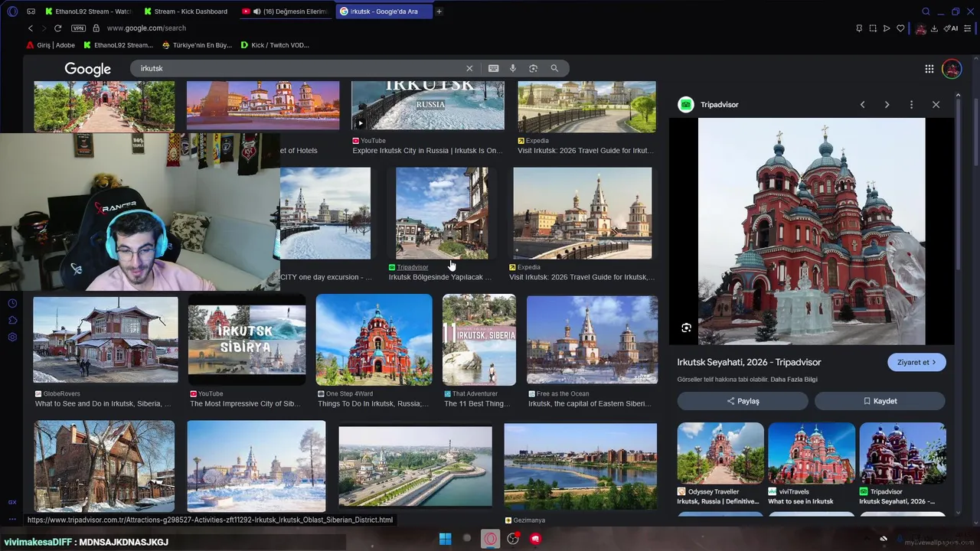Open Türkiye'nin En Büy... bookmark

pos(196,45)
